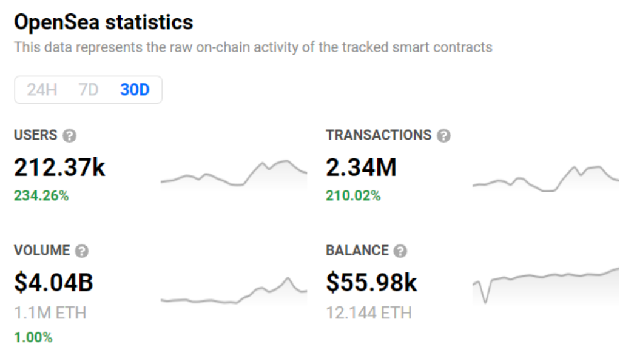Click the 2.34M transactions figure
The image size is (637, 364).
[361, 167]
